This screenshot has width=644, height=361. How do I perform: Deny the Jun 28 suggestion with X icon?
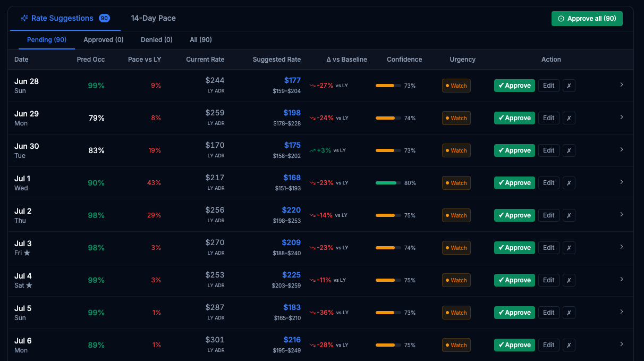click(x=569, y=86)
